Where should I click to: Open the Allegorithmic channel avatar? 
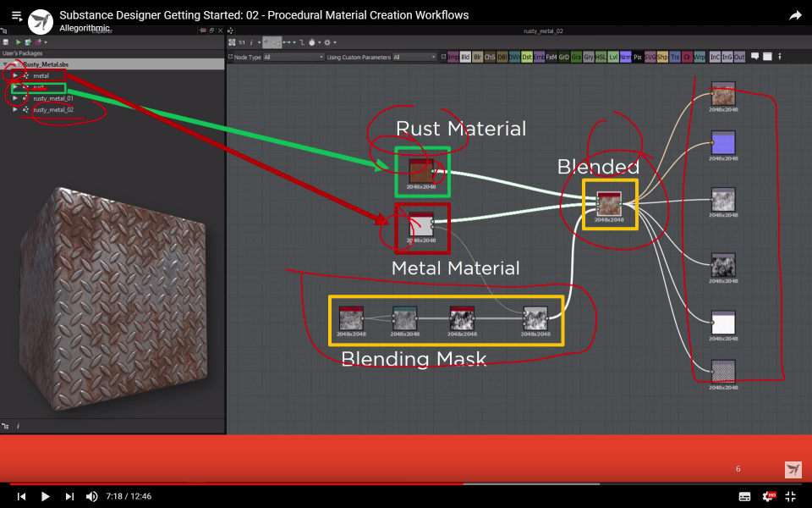[40, 22]
